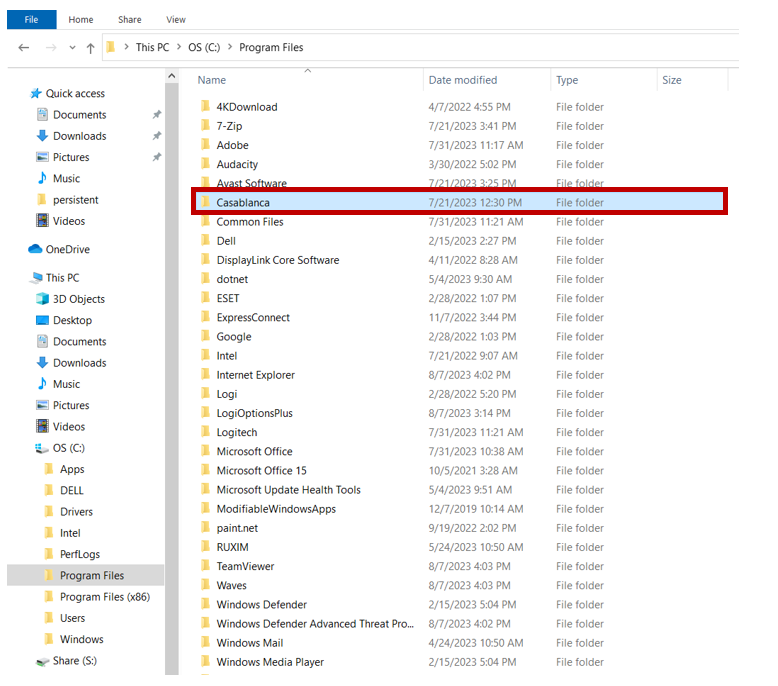Sort by Name column header
The height and width of the screenshot is (686, 778).
[212, 80]
